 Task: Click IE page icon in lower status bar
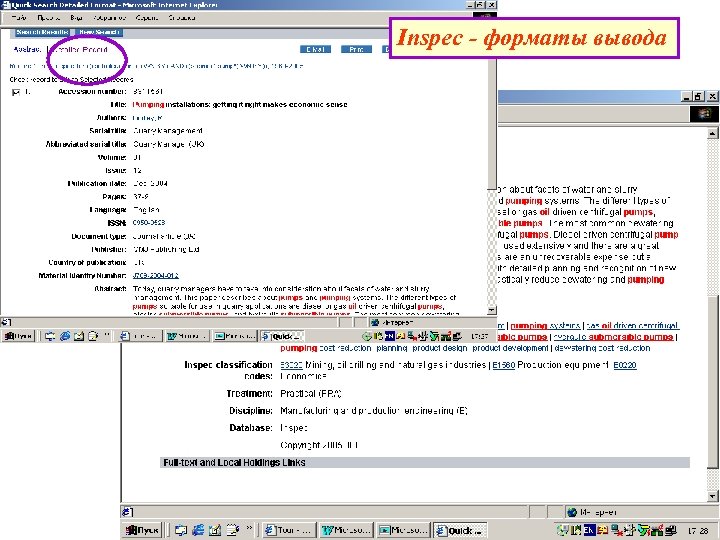(128, 511)
